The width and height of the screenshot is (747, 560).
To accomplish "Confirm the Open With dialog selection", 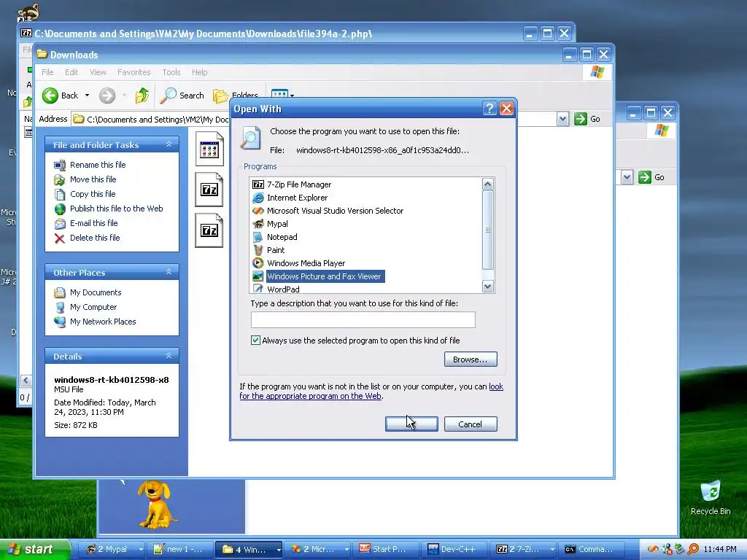I will [411, 424].
